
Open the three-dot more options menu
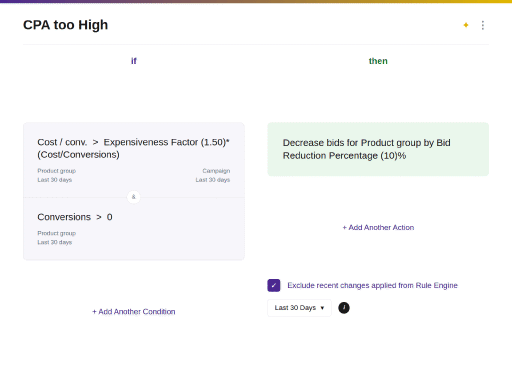click(x=483, y=25)
